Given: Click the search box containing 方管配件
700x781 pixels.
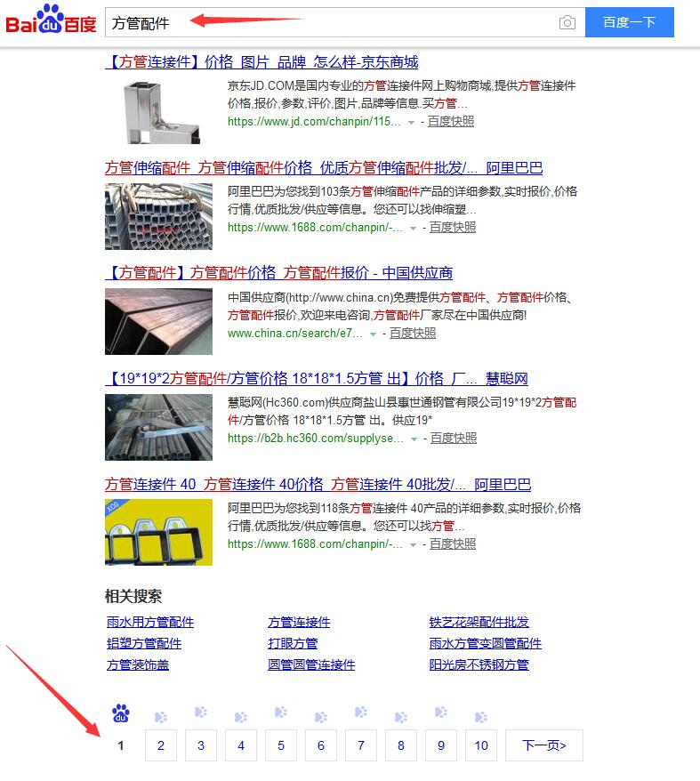Looking at the screenshot, I should (329, 22).
